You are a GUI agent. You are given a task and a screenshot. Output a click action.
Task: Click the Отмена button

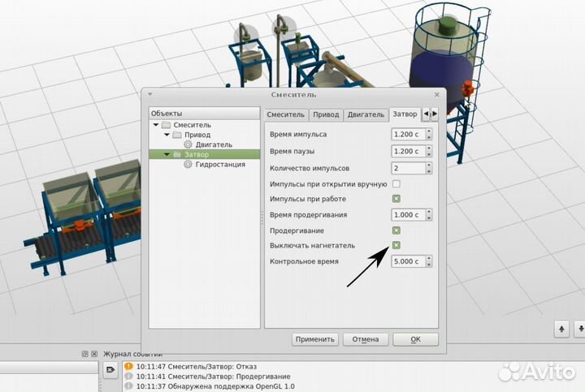[x=366, y=339]
